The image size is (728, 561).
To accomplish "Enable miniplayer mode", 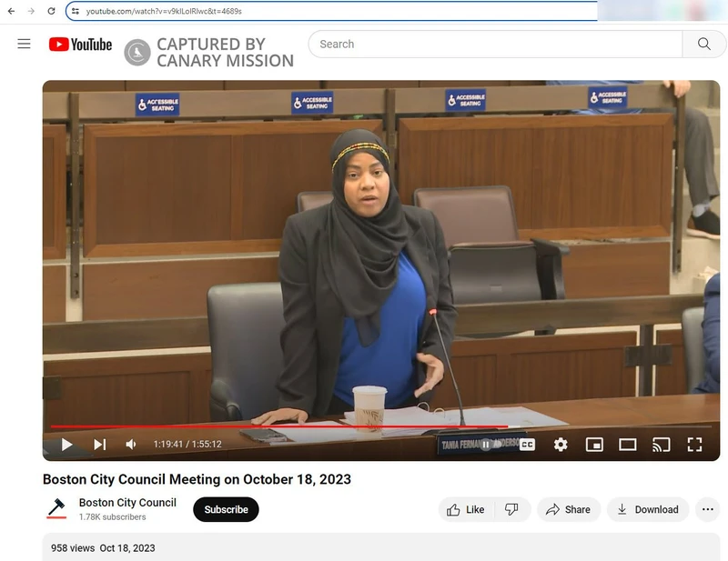I will (x=594, y=445).
